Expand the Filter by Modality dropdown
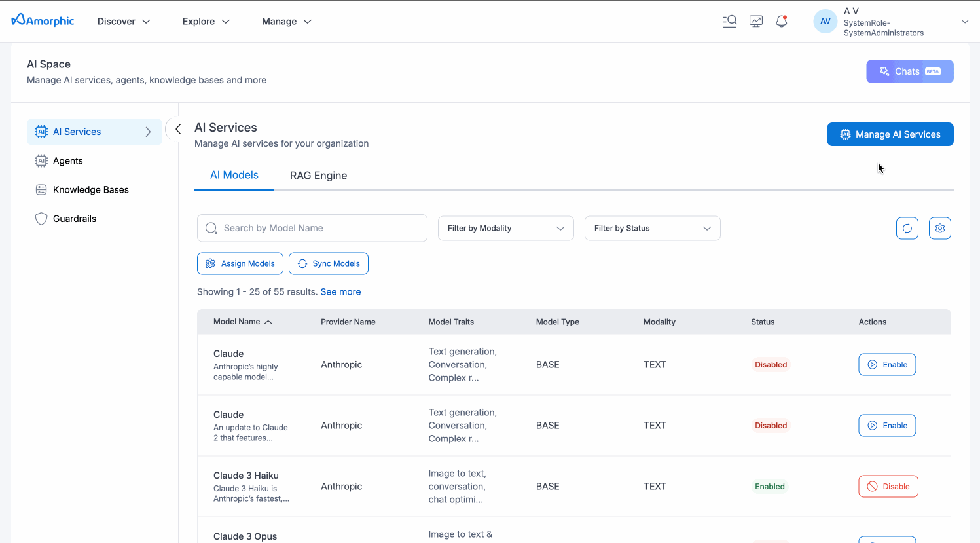The height and width of the screenshot is (543, 980). tap(505, 229)
